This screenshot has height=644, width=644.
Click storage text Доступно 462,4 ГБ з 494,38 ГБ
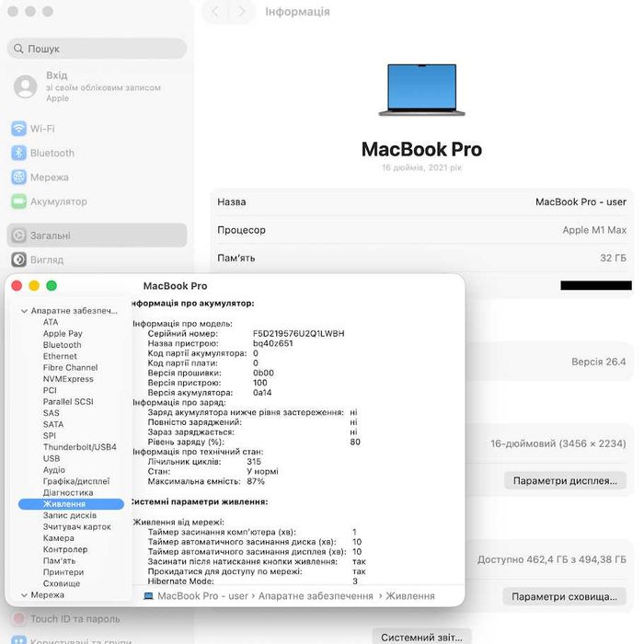(x=552, y=559)
